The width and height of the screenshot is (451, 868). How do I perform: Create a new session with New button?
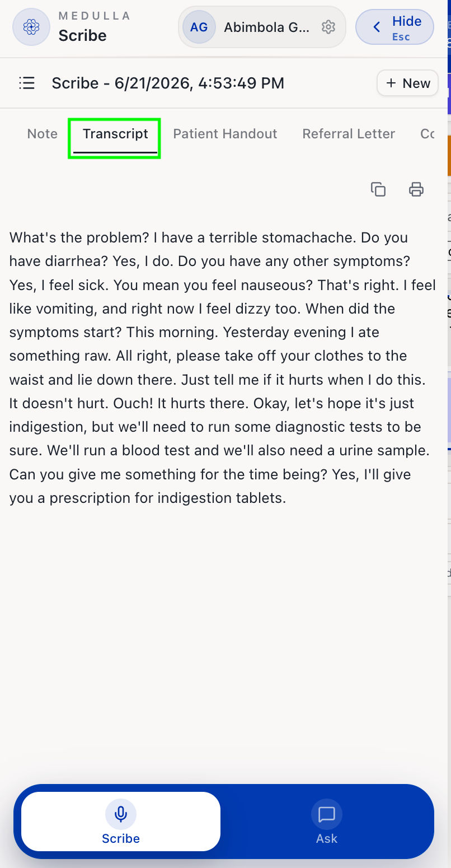click(x=407, y=83)
